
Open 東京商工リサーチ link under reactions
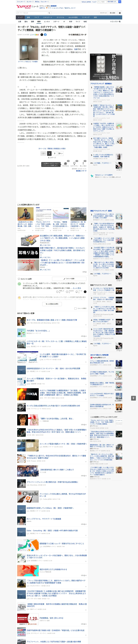[81, 171]
